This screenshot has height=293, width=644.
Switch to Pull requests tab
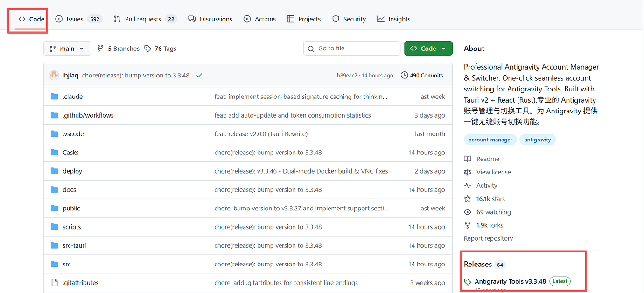pyautogui.click(x=145, y=19)
